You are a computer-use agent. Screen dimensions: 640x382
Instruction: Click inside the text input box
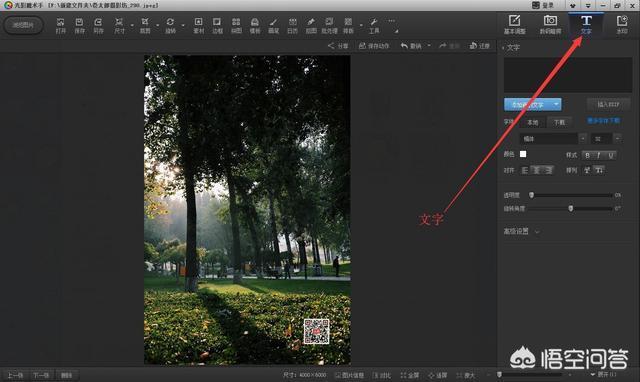568,75
